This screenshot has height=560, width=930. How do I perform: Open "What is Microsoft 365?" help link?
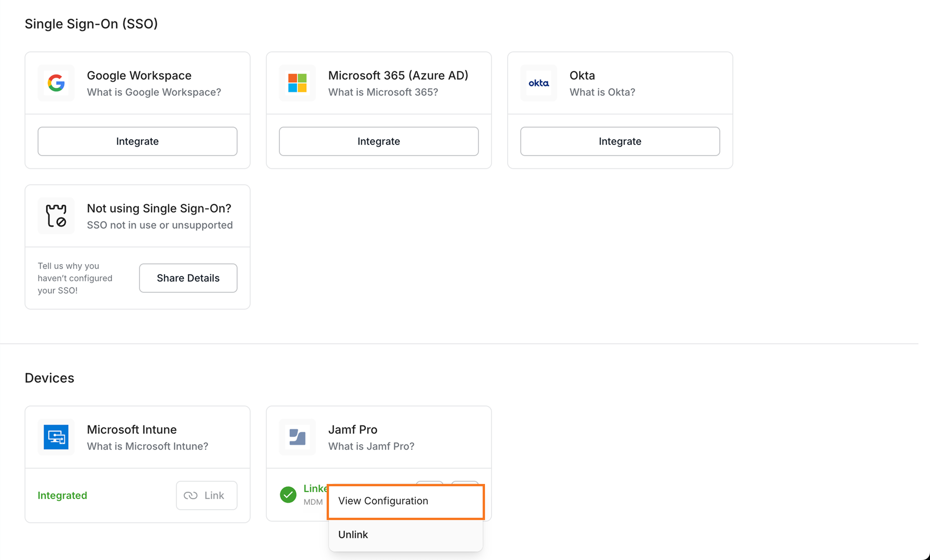pyautogui.click(x=383, y=92)
